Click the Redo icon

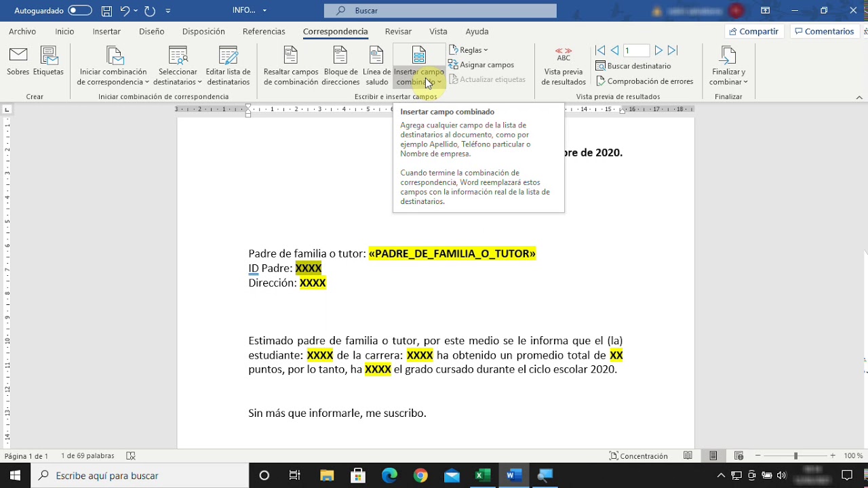150,10
